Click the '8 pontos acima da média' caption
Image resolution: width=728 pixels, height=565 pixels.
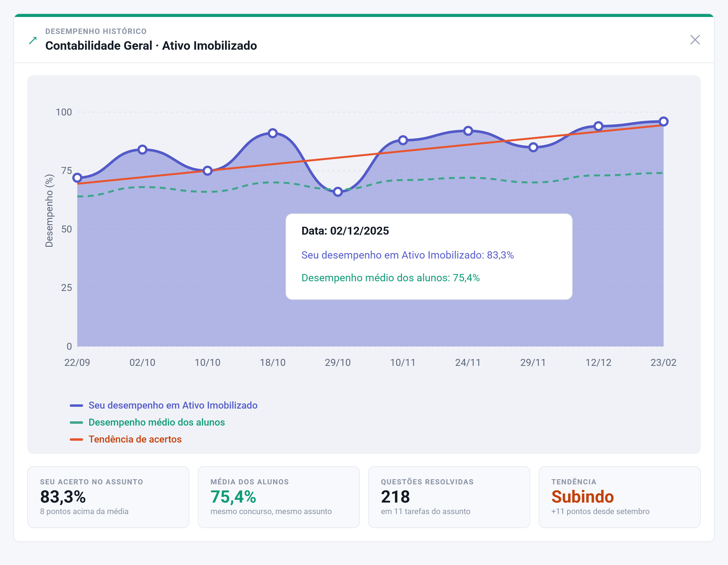[84, 511]
